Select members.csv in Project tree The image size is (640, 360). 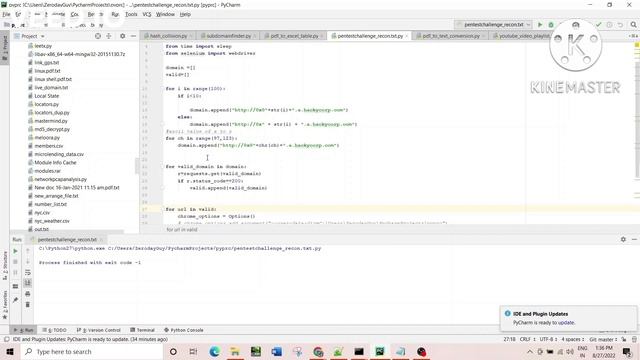point(49,146)
